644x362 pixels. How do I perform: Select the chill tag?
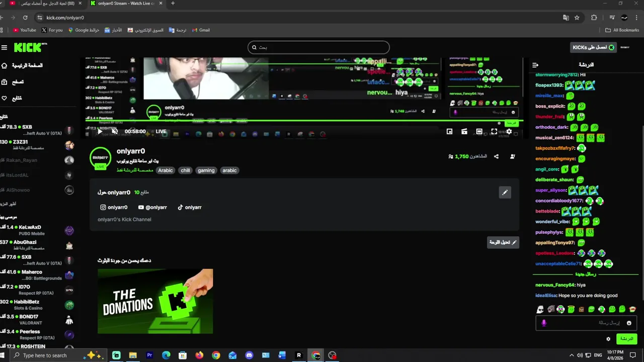[x=185, y=170]
